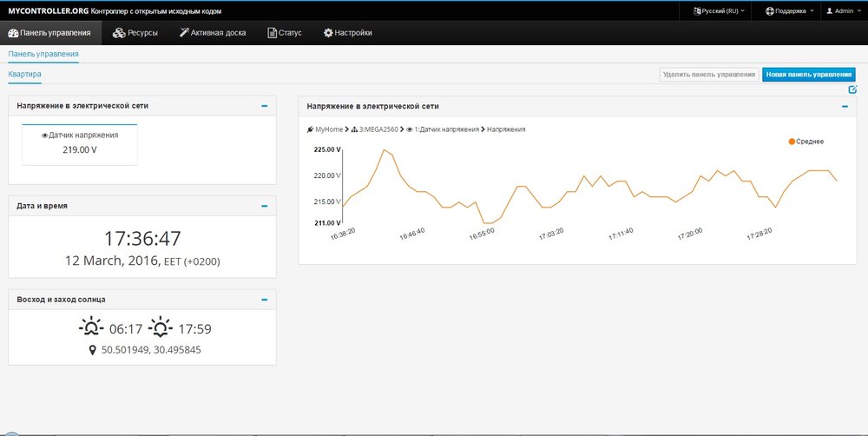Image resolution: width=868 pixels, height=436 pixels.
Task: Click the map marker location icon
Action: click(92, 350)
